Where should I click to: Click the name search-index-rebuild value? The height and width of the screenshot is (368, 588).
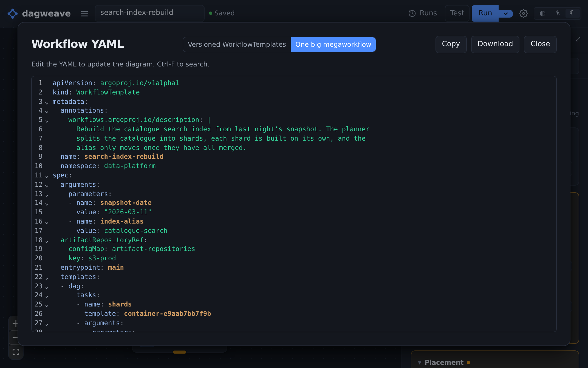[x=124, y=157]
